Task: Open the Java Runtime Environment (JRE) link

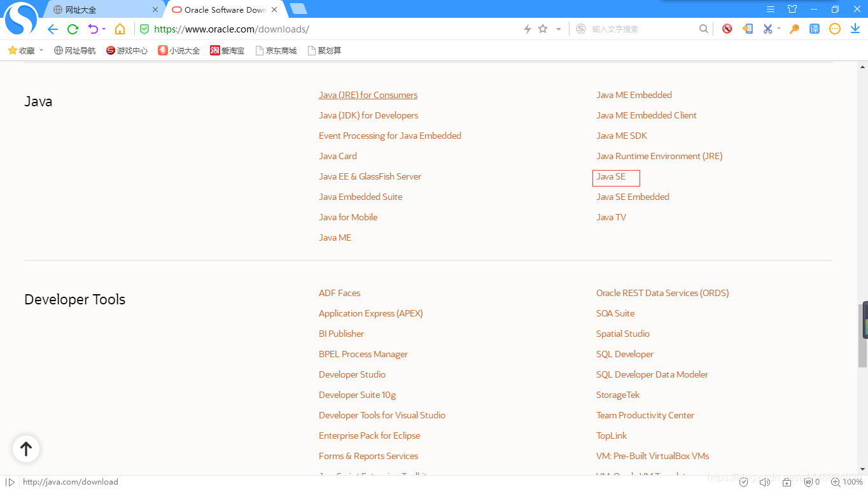Action: [659, 156]
